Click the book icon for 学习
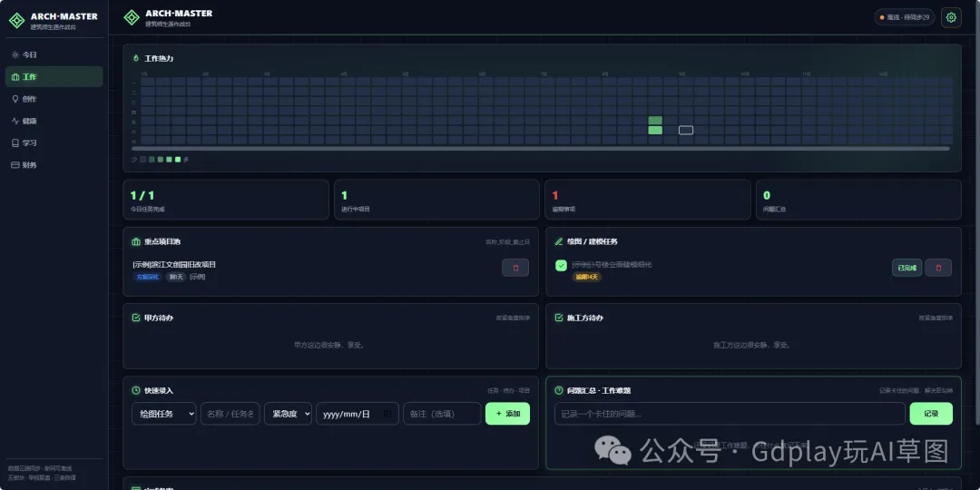 [x=15, y=142]
